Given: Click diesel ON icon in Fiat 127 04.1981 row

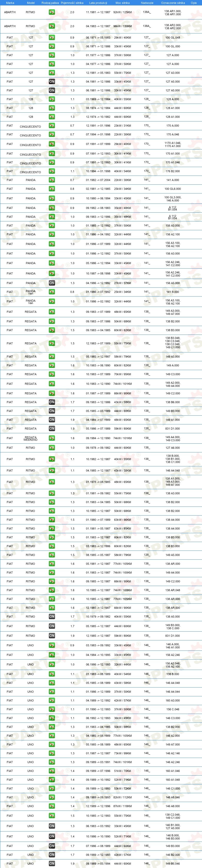Looking at the screenshot, I should point(52,82).
